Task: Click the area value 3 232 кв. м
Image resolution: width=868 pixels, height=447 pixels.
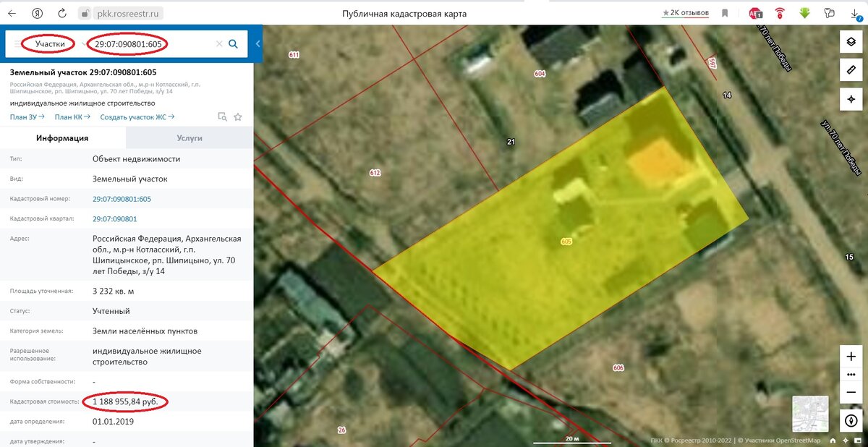Action: pyautogui.click(x=114, y=291)
